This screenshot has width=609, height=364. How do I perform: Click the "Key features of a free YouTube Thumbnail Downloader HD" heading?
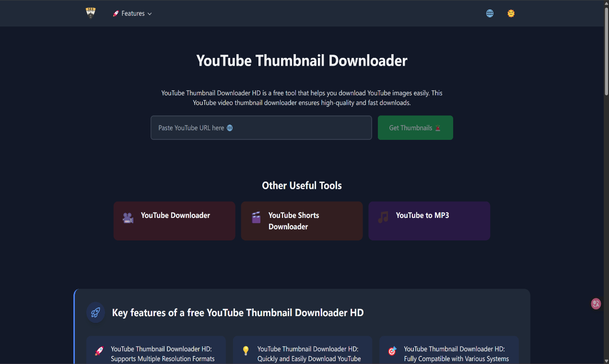pos(238,313)
